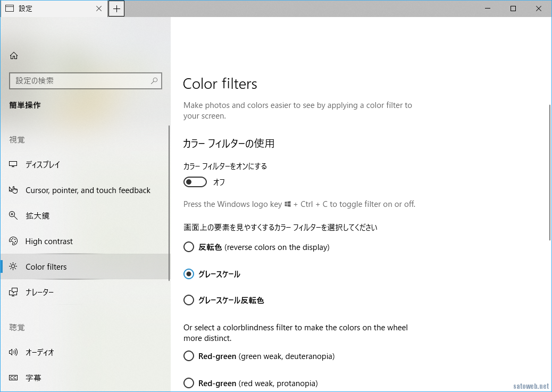
Task: Close the 設定 tab
Action: click(x=99, y=9)
